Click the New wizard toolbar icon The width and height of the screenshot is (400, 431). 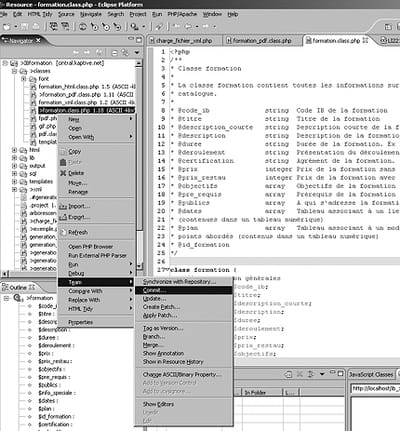point(6,27)
